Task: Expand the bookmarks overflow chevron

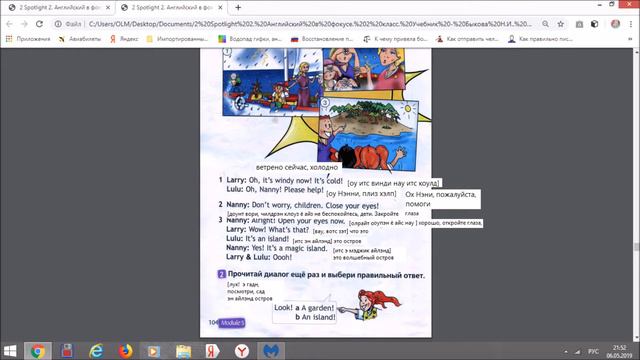Action: [631, 39]
